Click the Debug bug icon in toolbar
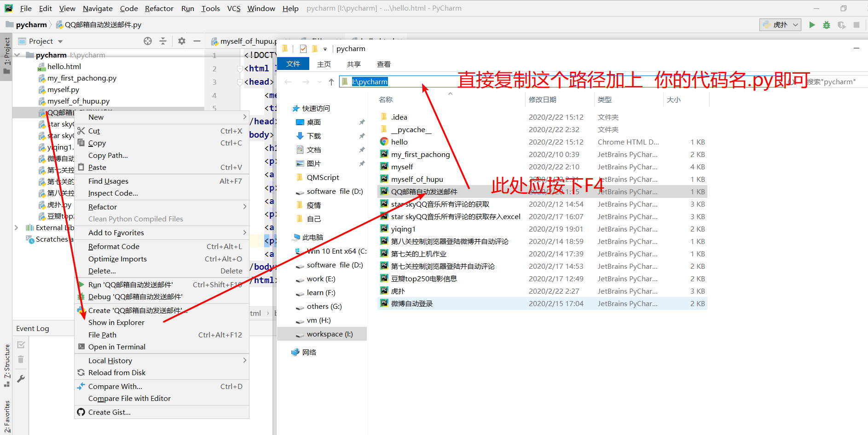Screen dimensions: 868x435 827,25
